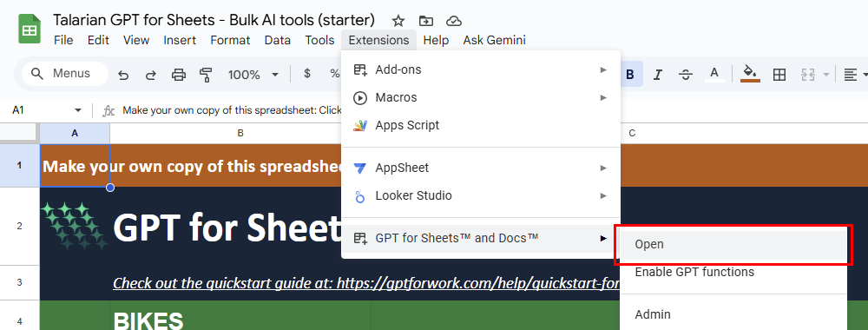This screenshot has height=330, width=868.
Task: Expand the Looker Studio submenu
Action: point(481,195)
